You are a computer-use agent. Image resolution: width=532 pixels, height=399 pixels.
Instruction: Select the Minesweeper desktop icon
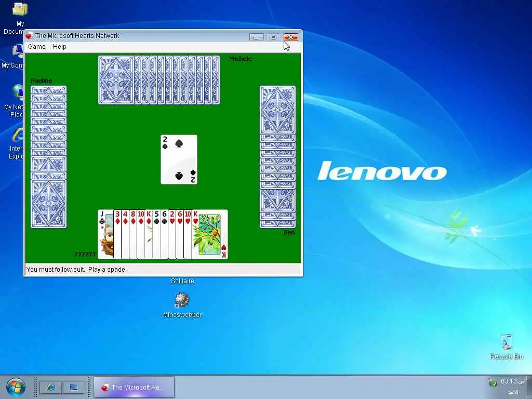(182, 305)
